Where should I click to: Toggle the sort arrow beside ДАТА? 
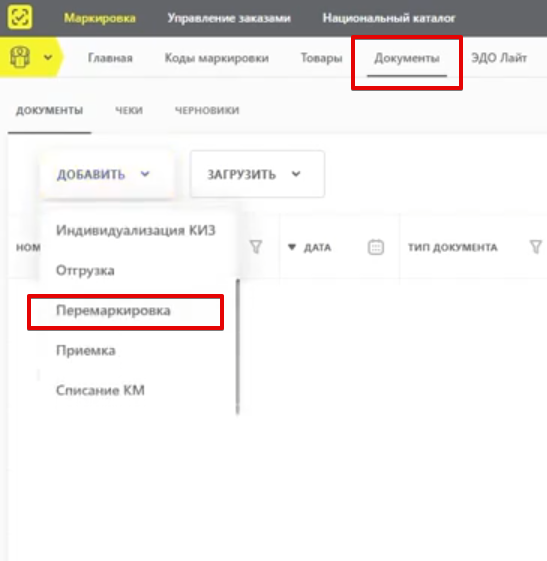point(292,247)
